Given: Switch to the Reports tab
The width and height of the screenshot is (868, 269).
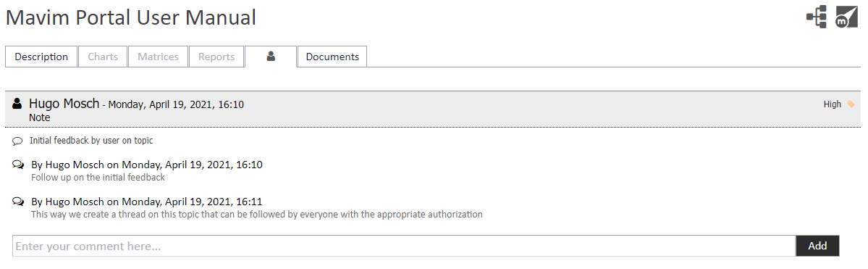Looking at the screenshot, I should click(216, 57).
